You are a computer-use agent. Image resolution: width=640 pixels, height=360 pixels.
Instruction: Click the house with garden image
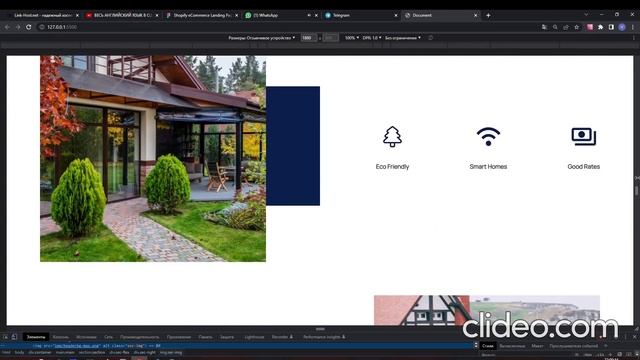[x=153, y=159]
